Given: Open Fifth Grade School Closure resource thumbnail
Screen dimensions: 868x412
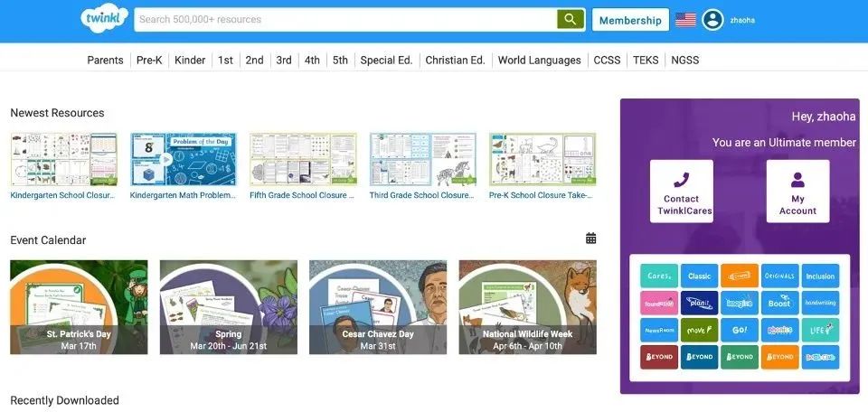Looking at the screenshot, I should point(303,159).
